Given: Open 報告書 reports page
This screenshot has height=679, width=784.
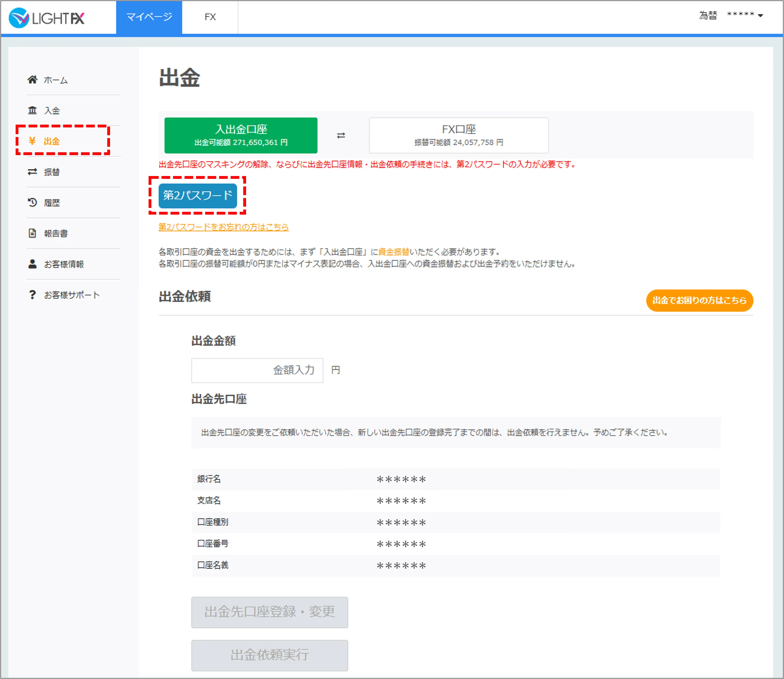Looking at the screenshot, I should (x=56, y=233).
